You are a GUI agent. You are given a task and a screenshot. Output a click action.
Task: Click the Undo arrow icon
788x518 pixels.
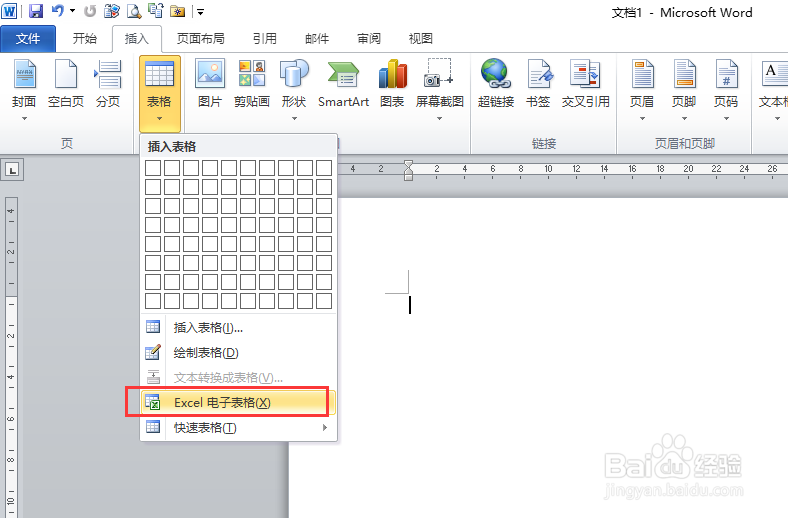[x=57, y=11]
